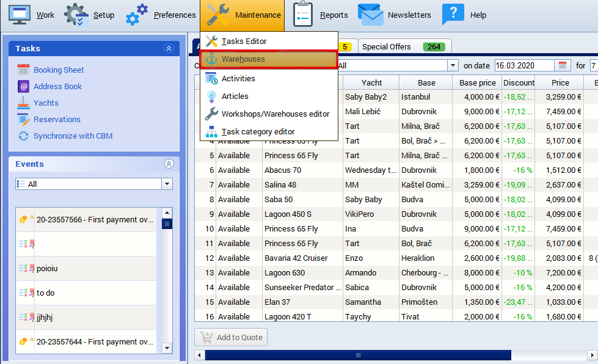Switch to the Special Offers tab
The width and height of the screenshot is (598, 364).
(x=404, y=46)
